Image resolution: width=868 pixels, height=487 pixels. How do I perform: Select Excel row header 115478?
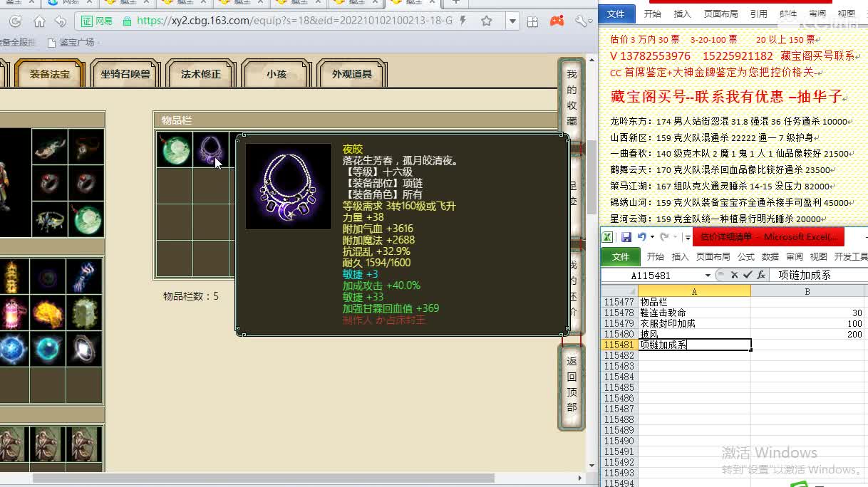[619, 313]
